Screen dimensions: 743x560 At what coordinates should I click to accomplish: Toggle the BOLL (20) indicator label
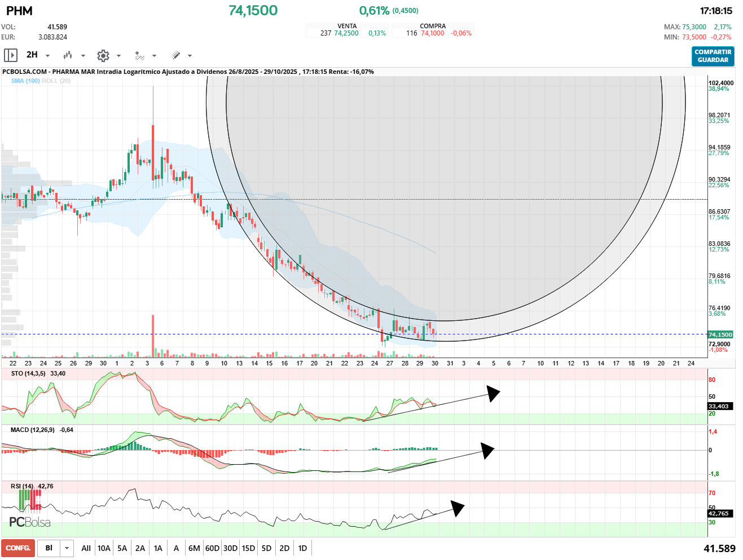point(56,81)
